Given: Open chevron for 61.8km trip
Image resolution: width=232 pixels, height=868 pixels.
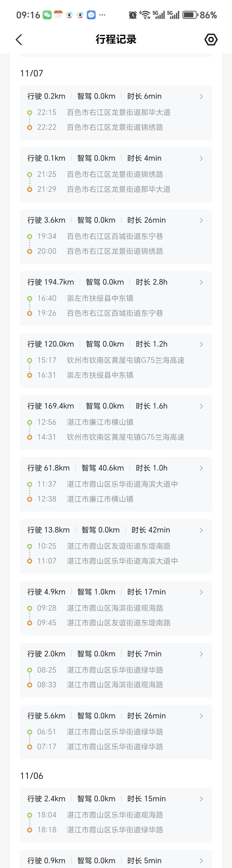Looking at the screenshot, I should [201, 468].
